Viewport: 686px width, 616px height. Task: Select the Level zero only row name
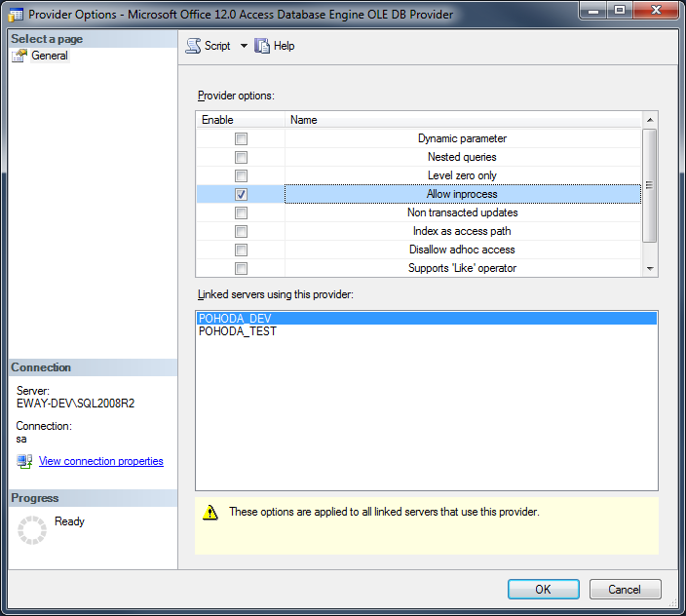tap(463, 175)
